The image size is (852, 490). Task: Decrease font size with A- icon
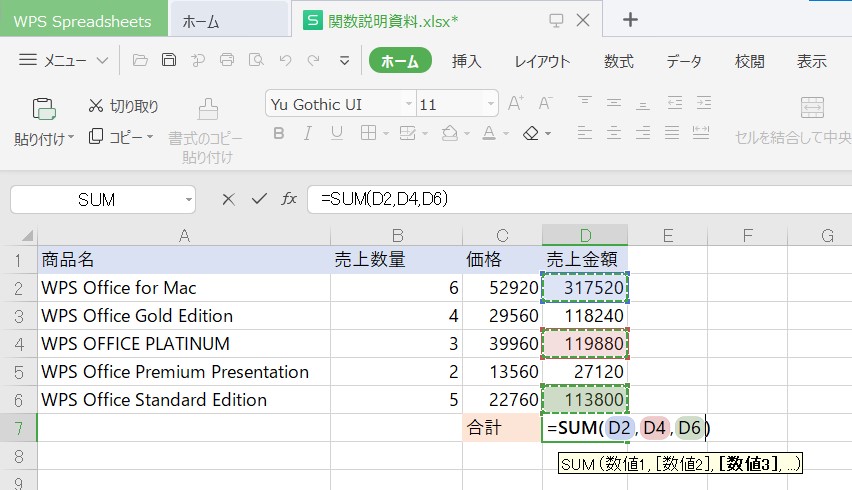pos(546,103)
